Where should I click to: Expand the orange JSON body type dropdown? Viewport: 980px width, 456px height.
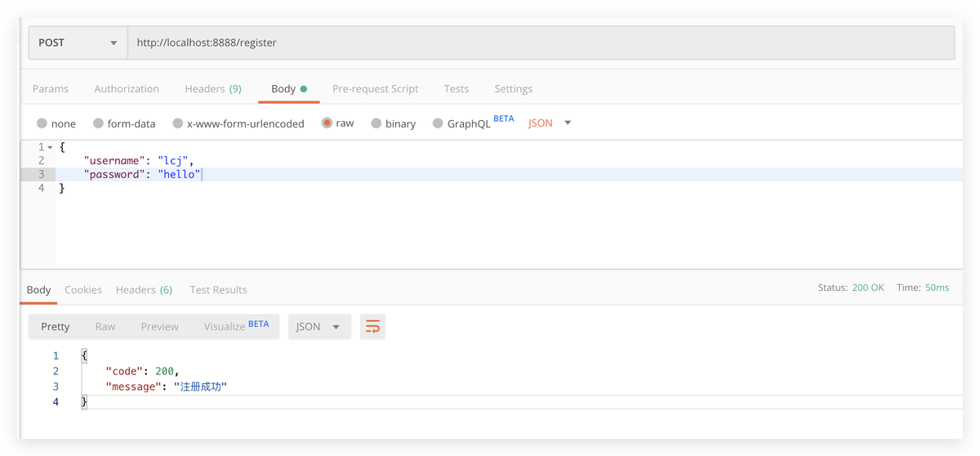(x=550, y=123)
